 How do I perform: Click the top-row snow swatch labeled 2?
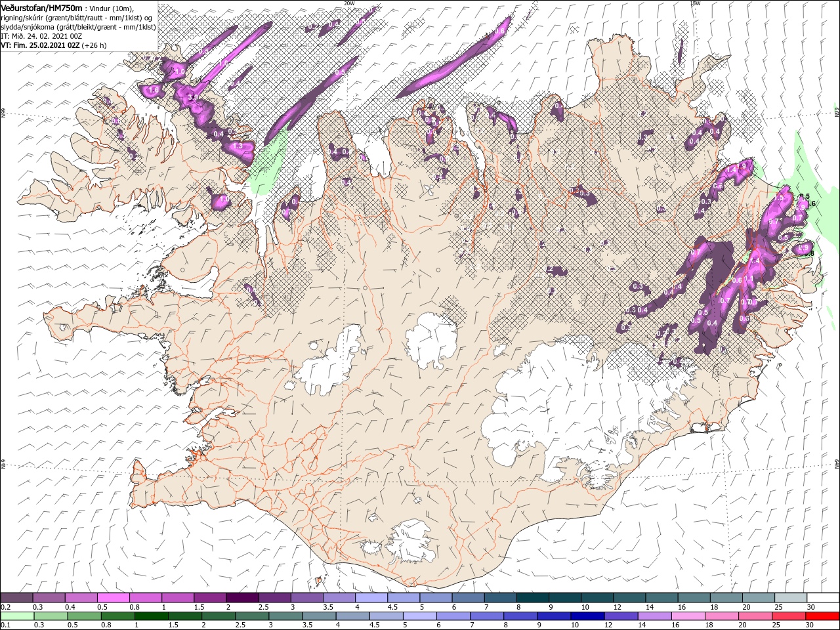(242, 598)
